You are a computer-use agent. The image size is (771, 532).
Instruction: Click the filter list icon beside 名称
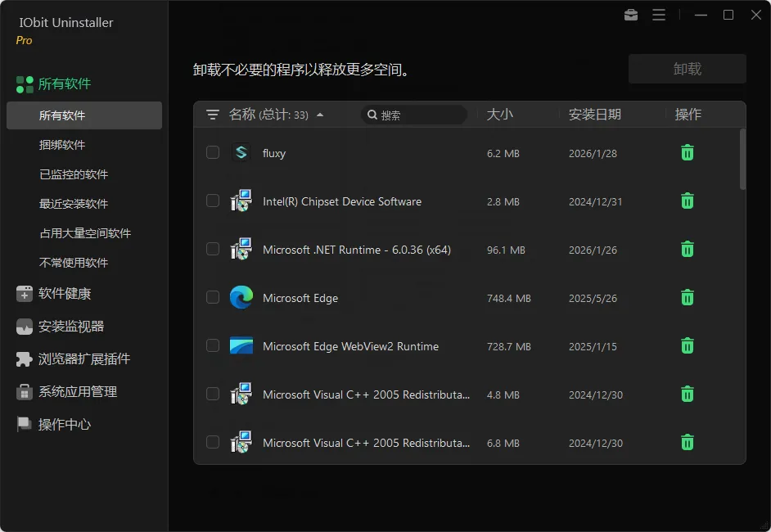point(213,115)
